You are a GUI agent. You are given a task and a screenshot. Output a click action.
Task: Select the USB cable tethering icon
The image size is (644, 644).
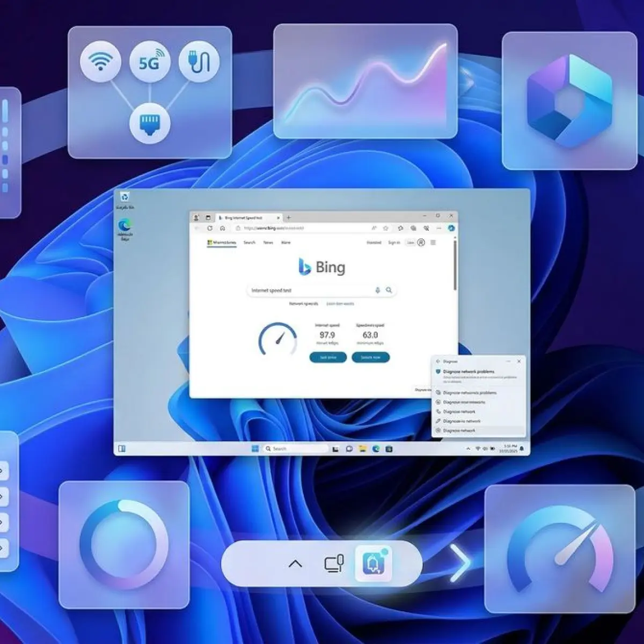[199, 61]
